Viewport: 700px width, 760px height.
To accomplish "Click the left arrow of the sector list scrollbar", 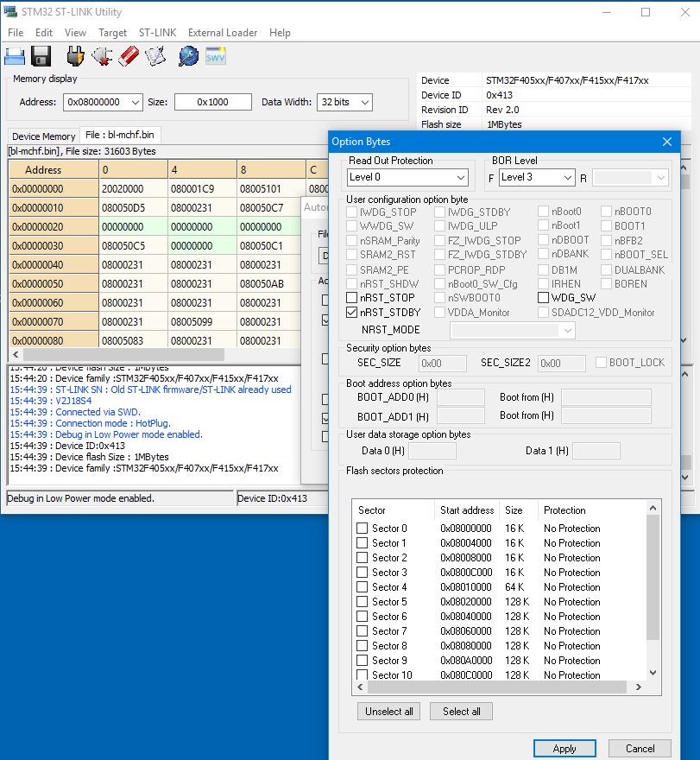I will (x=360, y=687).
